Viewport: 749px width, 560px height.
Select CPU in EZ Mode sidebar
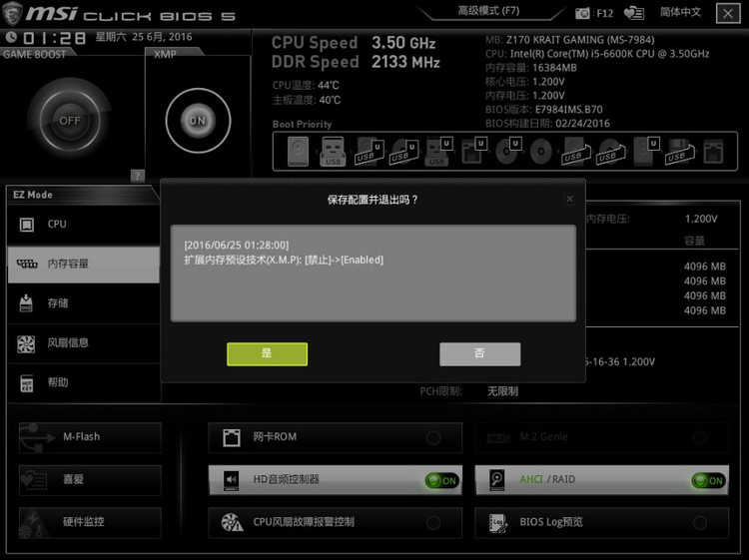(84, 224)
